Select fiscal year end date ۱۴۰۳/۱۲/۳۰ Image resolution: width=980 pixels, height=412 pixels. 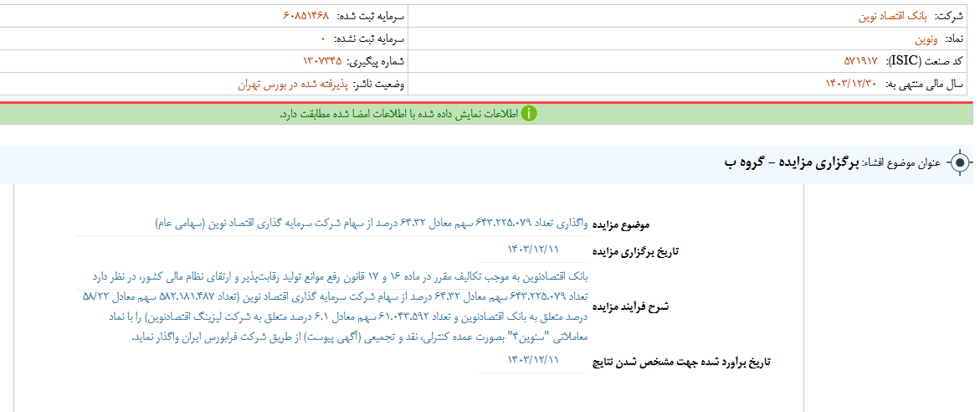(x=853, y=83)
